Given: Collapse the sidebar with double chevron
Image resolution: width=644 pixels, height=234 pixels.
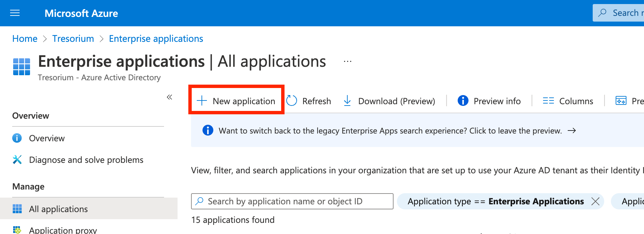Looking at the screenshot, I should tap(169, 97).
